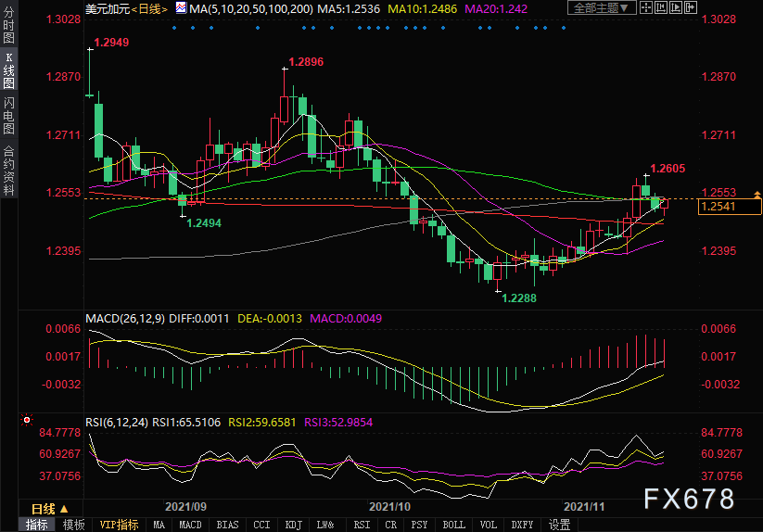Screen dimensions: 763x532
Task: Click the orange price alert marker on right axis
Action: pyautogui.click(x=757, y=195)
